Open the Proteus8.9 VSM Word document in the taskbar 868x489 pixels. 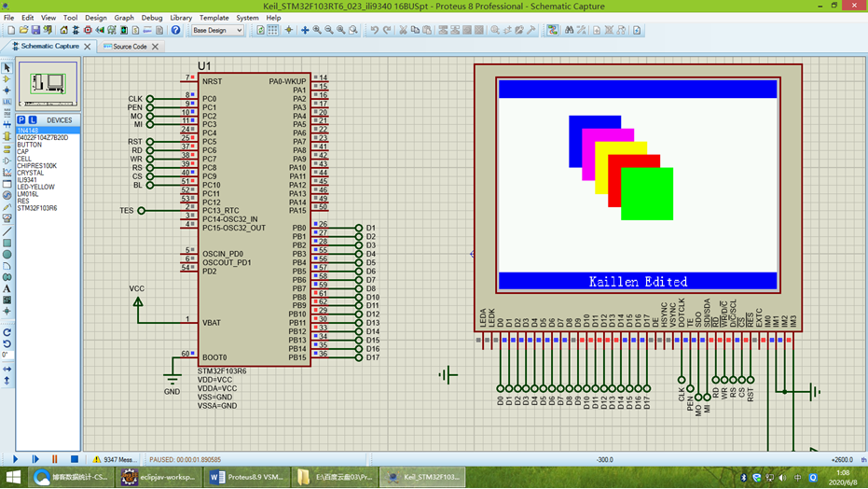click(x=247, y=477)
